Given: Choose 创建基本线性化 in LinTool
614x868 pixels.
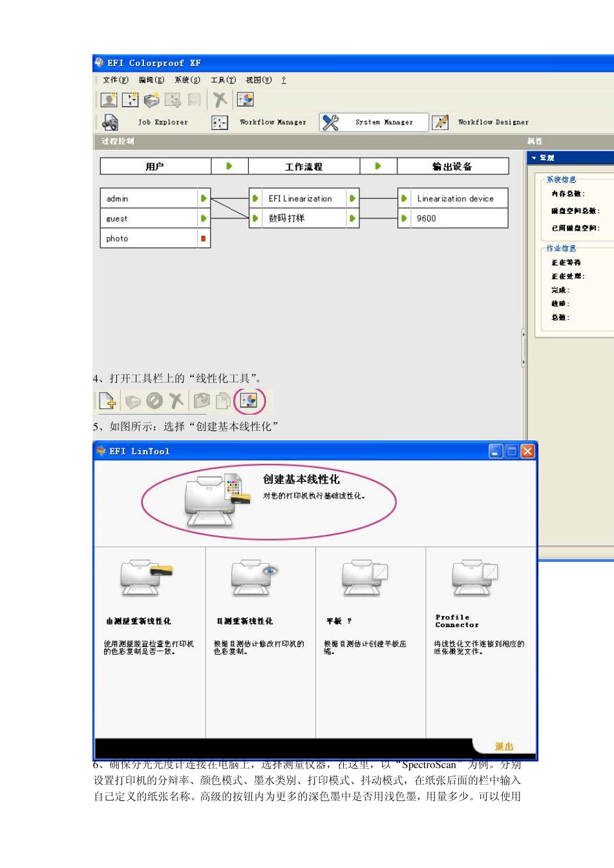Looking at the screenshot, I should pos(301,479).
